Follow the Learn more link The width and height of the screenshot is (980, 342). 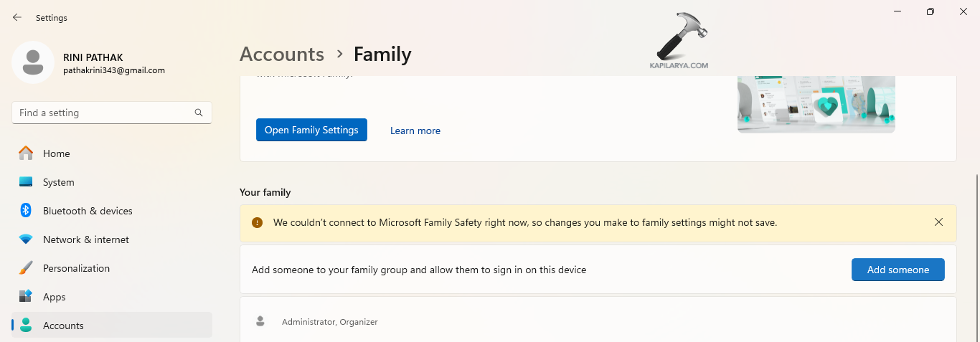[x=415, y=130]
